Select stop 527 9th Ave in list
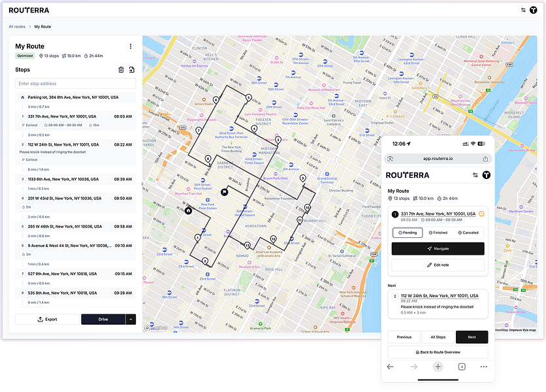This screenshot has width=546, height=392. coord(76,274)
